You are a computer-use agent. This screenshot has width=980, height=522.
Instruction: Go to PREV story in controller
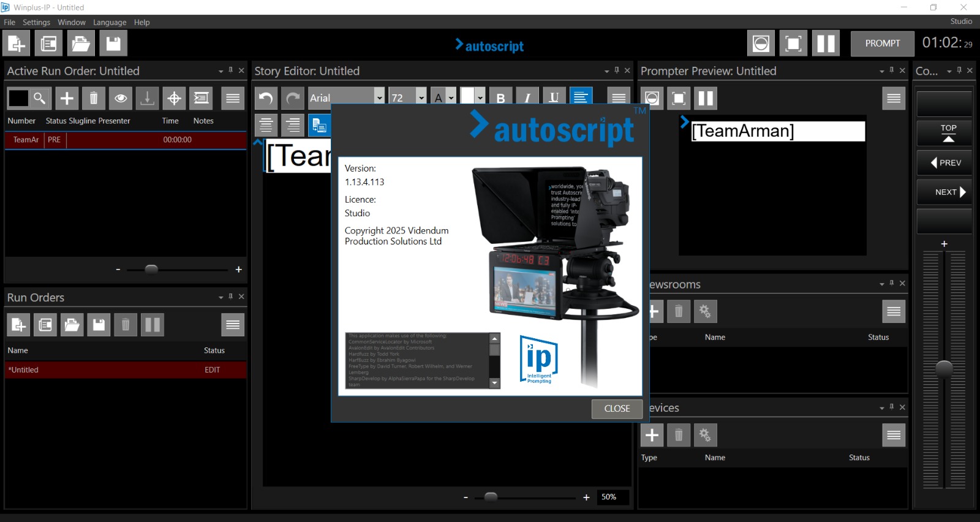click(x=944, y=163)
